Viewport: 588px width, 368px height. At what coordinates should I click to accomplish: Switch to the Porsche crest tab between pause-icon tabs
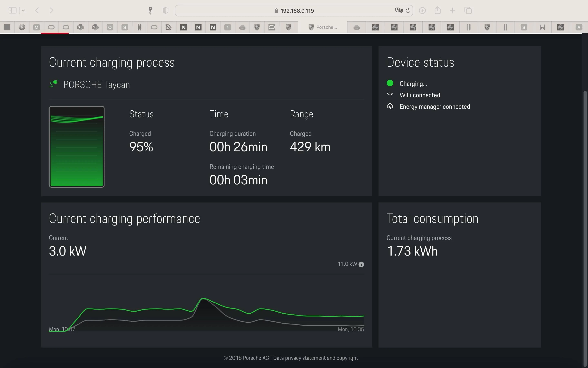(487, 27)
